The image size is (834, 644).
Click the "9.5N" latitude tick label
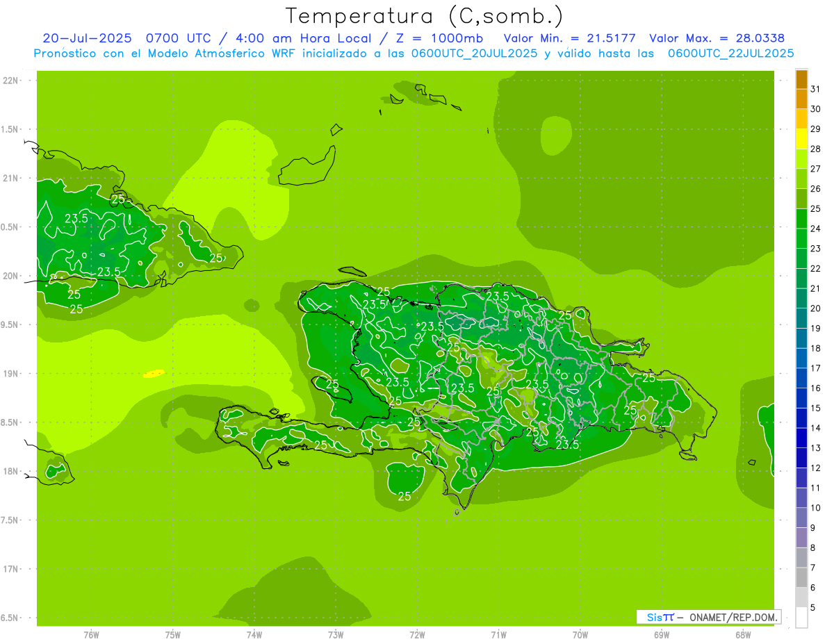(10, 325)
